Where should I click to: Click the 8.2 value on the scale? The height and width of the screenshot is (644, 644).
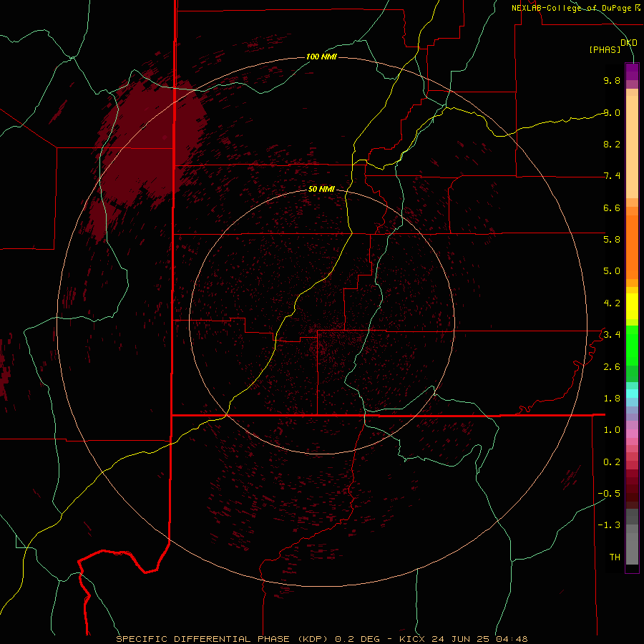(612, 144)
